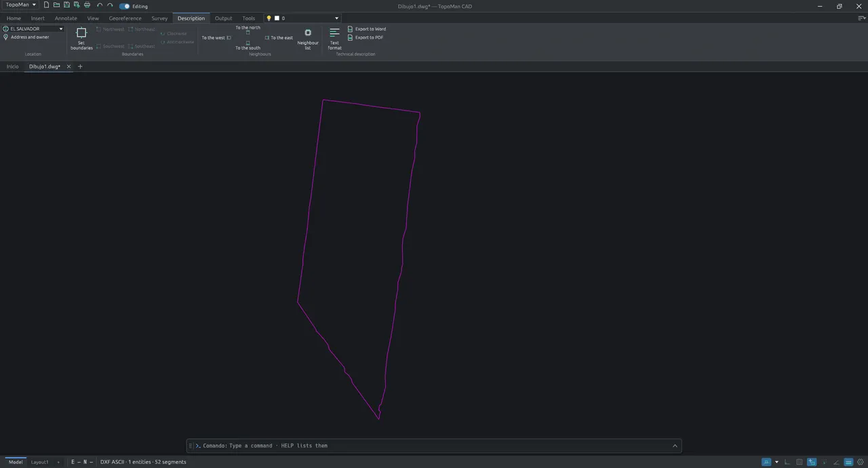The height and width of the screenshot is (468, 868).
Task: Switch to the View tab
Action: [x=93, y=18]
